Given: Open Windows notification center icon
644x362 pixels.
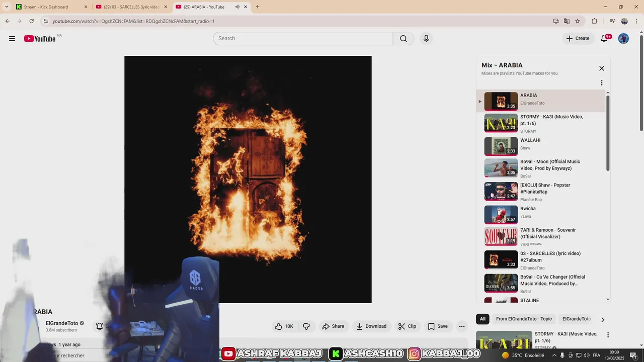Looking at the screenshot, I should tap(633, 355).
